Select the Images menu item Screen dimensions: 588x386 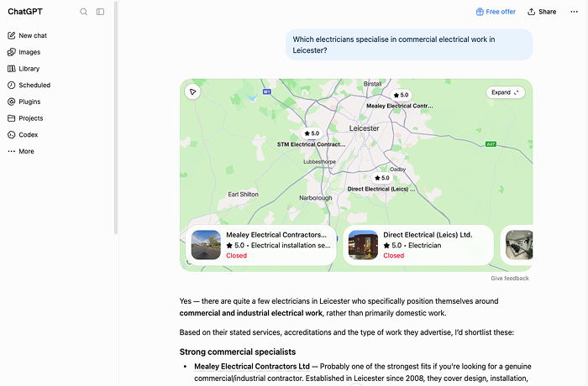coord(29,52)
